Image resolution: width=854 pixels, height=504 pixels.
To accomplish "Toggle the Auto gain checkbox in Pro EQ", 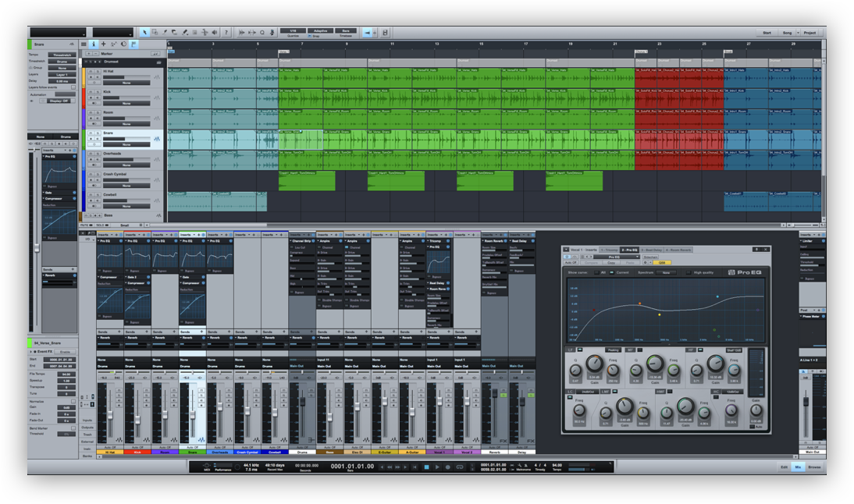I will point(753,427).
